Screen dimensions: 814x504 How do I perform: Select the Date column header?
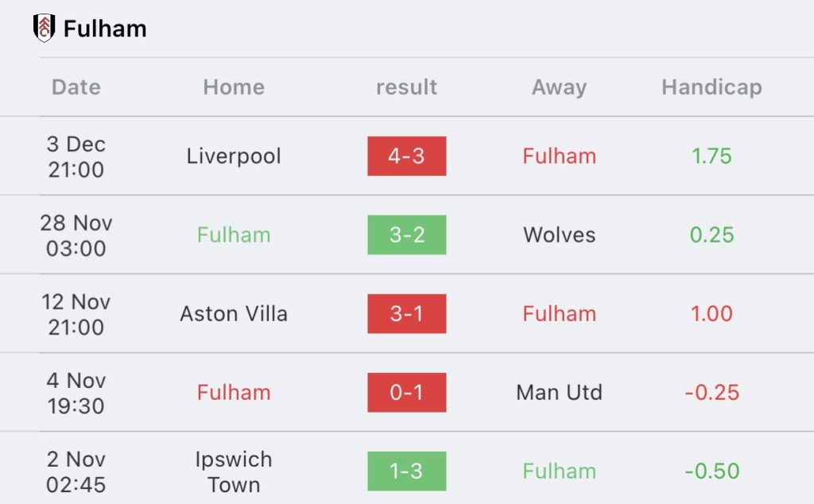pyautogui.click(x=76, y=87)
